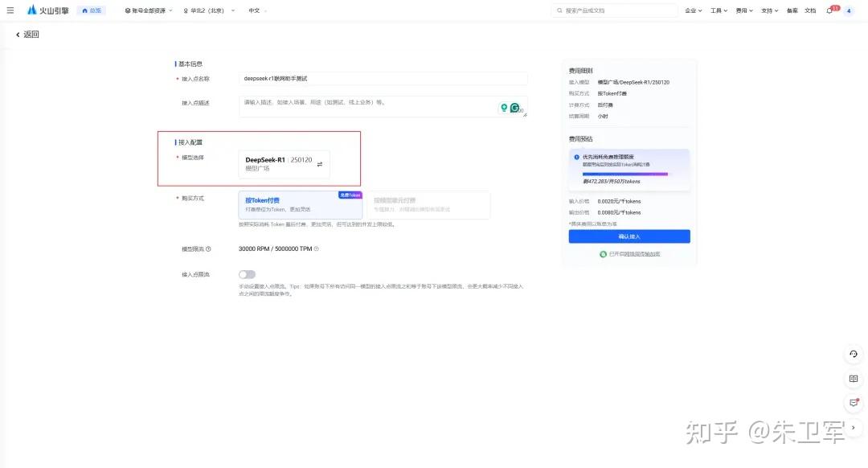Image resolution: width=868 pixels, height=468 pixels.
Task: Click the customer service headset icon on right
Action: coord(854,354)
